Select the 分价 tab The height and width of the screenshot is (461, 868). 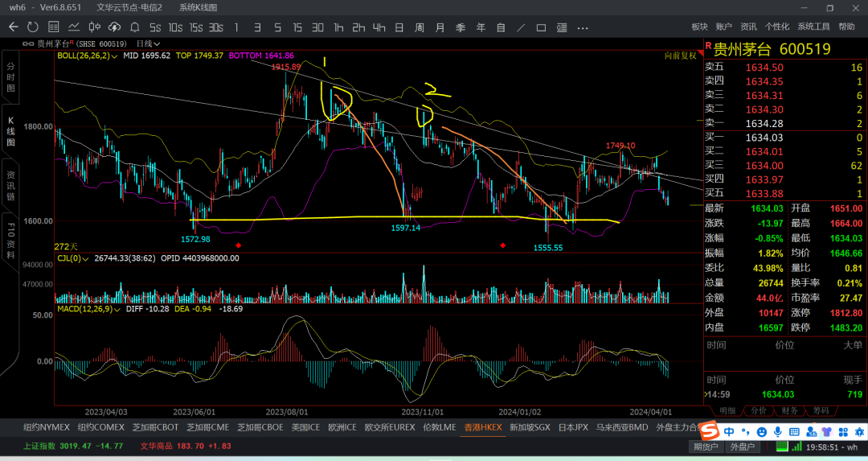coord(759,410)
